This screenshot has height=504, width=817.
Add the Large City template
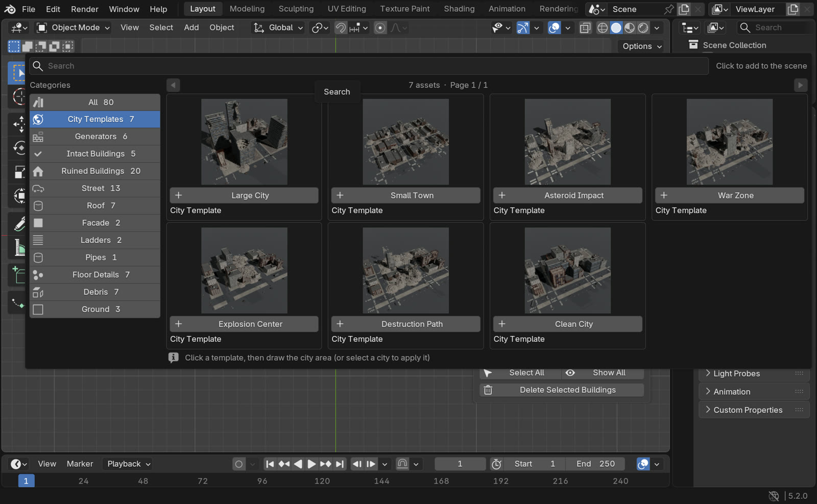coord(244,195)
